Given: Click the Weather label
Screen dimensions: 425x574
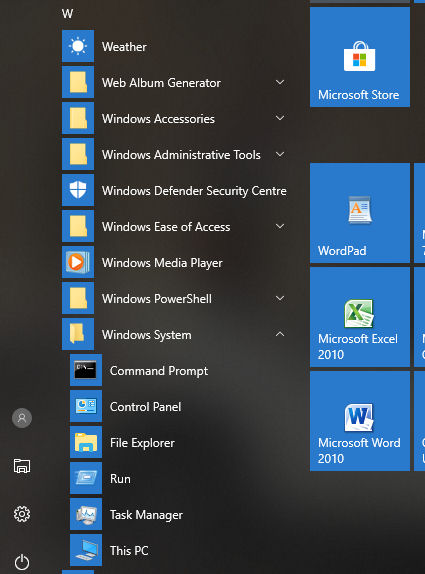Looking at the screenshot, I should point(124,47).
